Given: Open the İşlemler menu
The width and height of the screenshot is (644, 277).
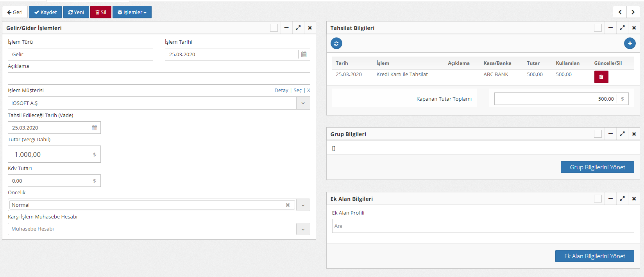Looking at the screenshot, I should click(132, 12).
